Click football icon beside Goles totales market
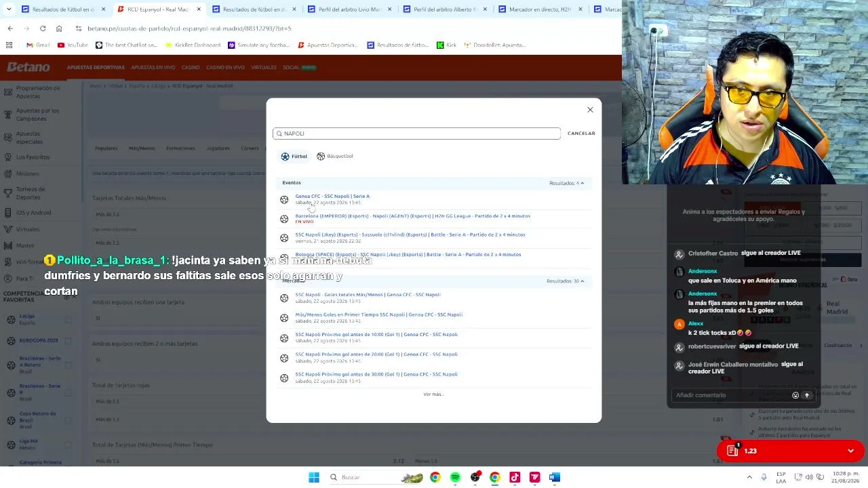Screen dimensions: 868x488 pos(284,298)
